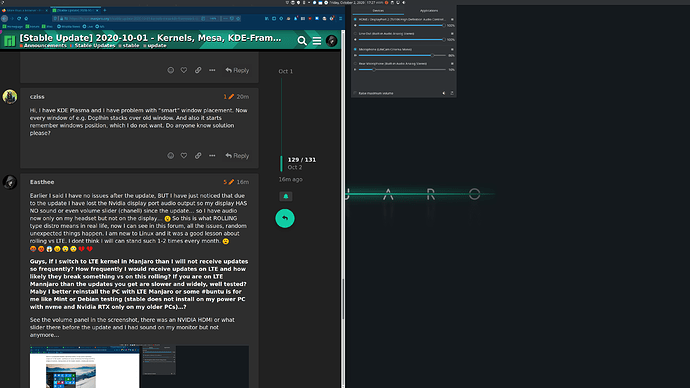
Task: Select Line Out as default output
Action: pyautogui.click(x=355, y=33)
